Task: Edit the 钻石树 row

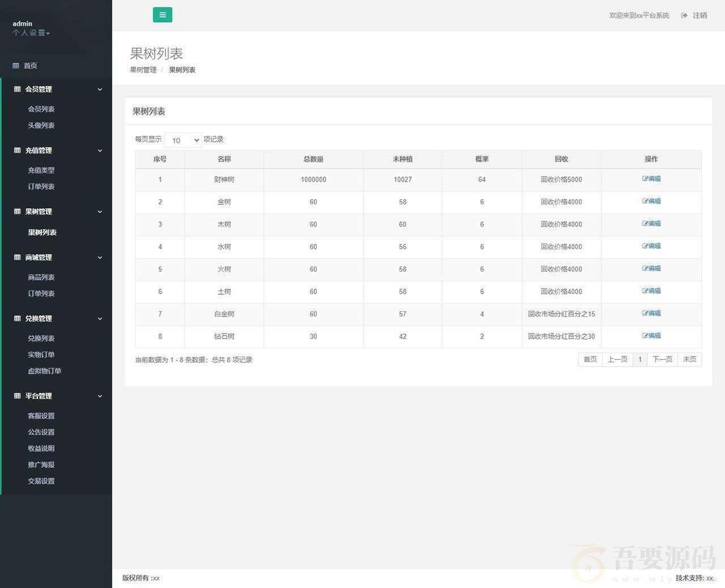Action: 651,336
